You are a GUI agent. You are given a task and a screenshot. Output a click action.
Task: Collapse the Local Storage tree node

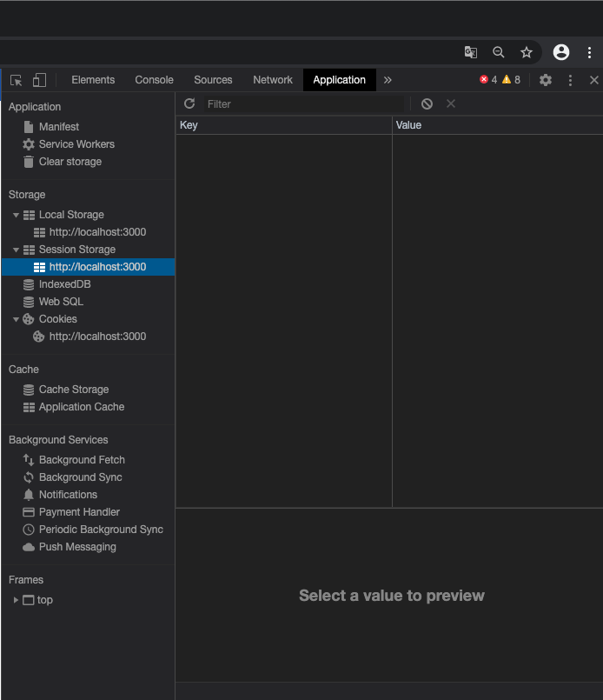(16, 215)
